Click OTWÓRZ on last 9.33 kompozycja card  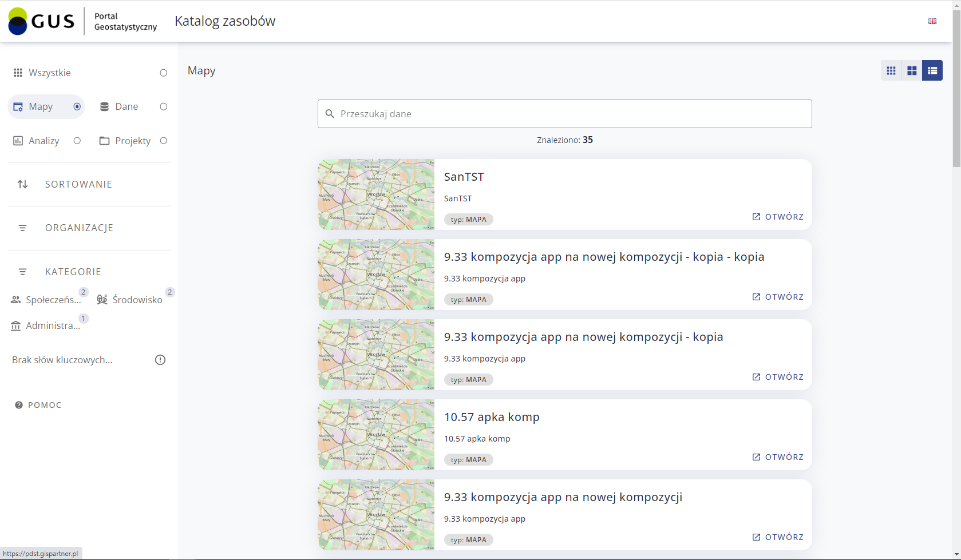tap(778, 537)
